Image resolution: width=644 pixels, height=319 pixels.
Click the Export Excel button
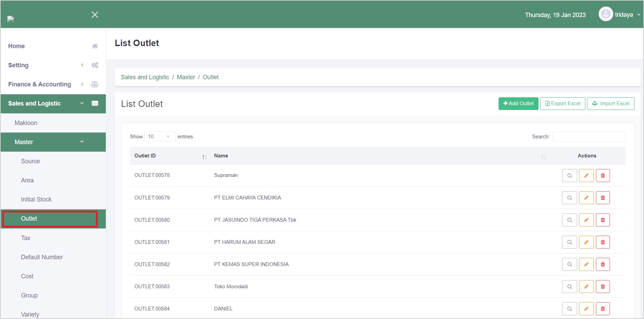[x=562, y=103]
